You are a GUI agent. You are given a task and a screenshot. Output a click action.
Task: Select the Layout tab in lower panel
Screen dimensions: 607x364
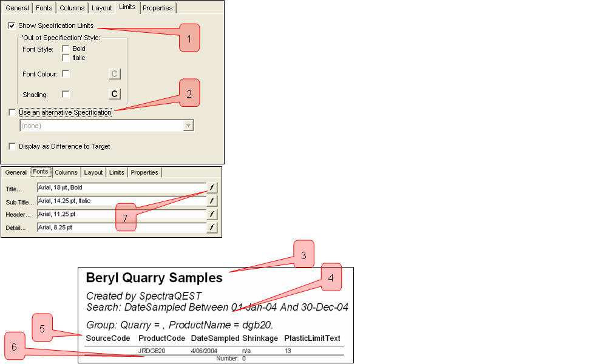tap(93, 172)
